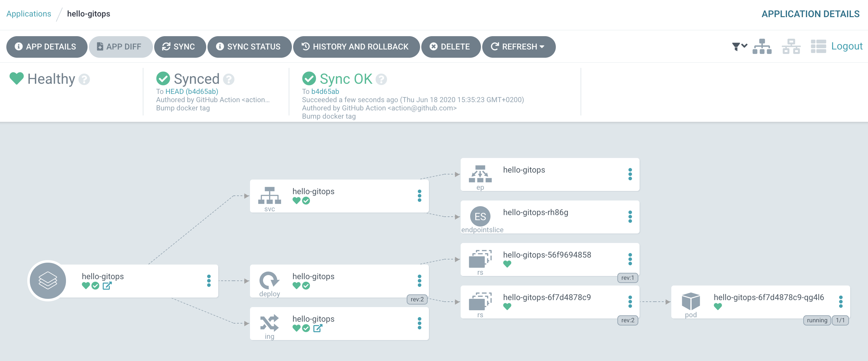Open HISTORY AND ROLLBACK
Image resolution: width=868 pixels, height=361 pixels.
coord(356,47)
